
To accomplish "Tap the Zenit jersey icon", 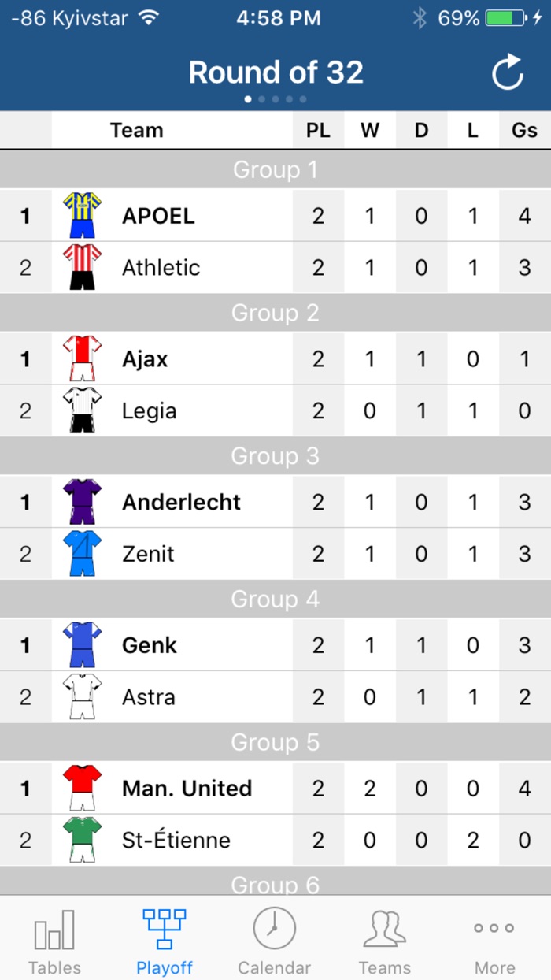I will (x=81, y=554).
